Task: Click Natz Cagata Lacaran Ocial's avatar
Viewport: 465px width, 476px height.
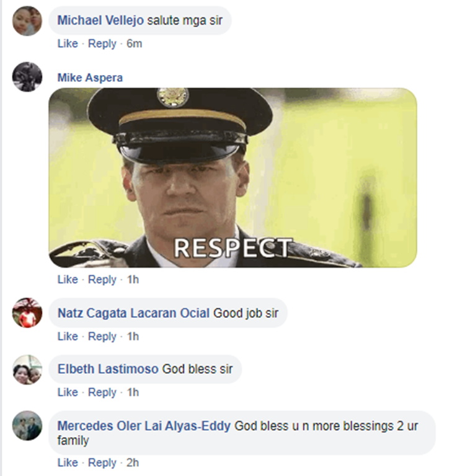Action: pos(27,312)
